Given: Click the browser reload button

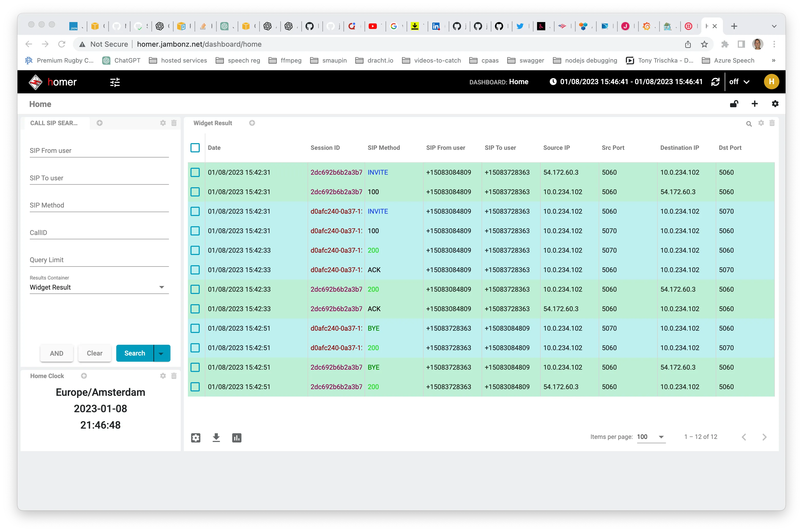Looking at the screenshot, I should tap(61, 44).
